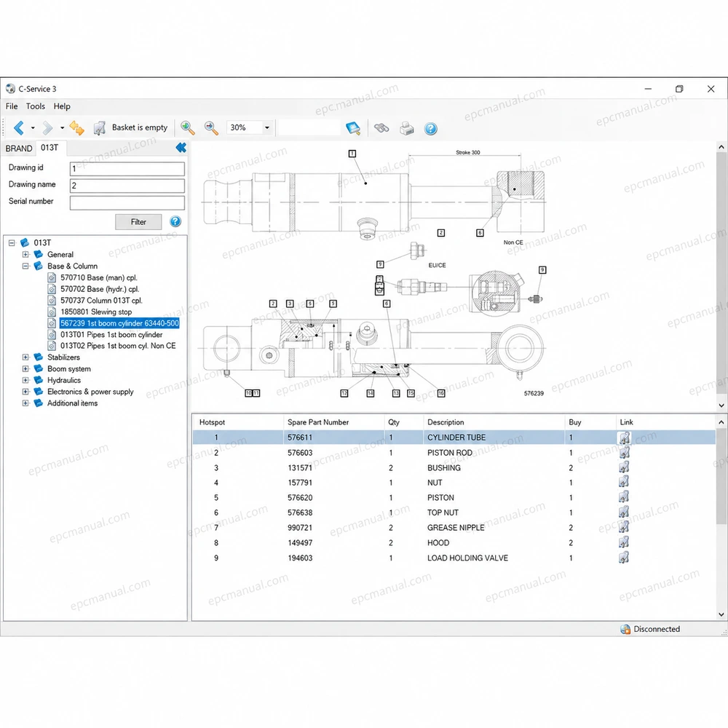Image resolution: width=728 pixels, height=728 pixels.
Task: Select 570710 Base (man) cpl.
Action: pos(99,277)
